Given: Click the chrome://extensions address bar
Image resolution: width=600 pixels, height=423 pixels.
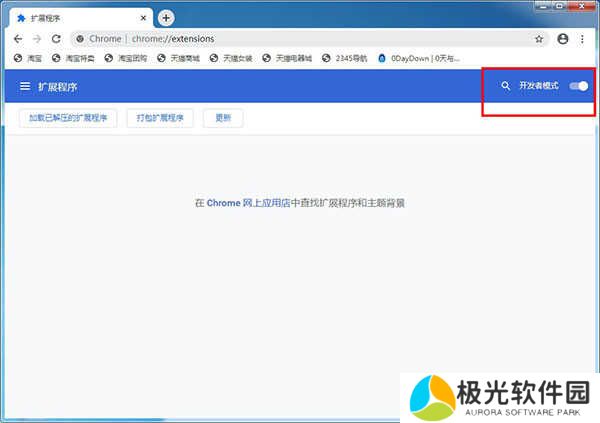Looking at the screenshot, I should [x=300, y=38].
